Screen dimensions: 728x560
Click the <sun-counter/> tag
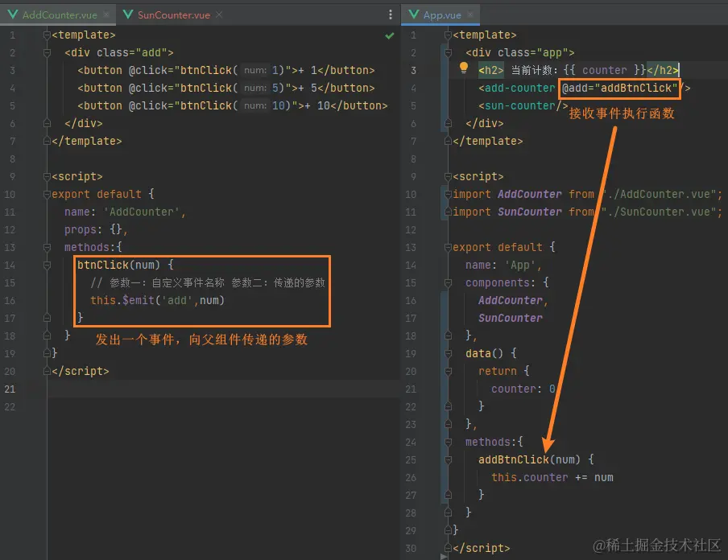click(523, 105)
